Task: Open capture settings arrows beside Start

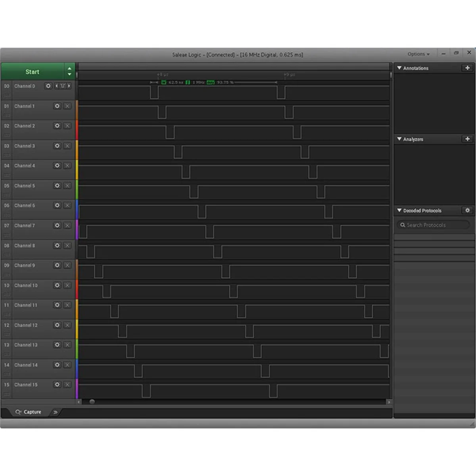Action: (69, 71)
